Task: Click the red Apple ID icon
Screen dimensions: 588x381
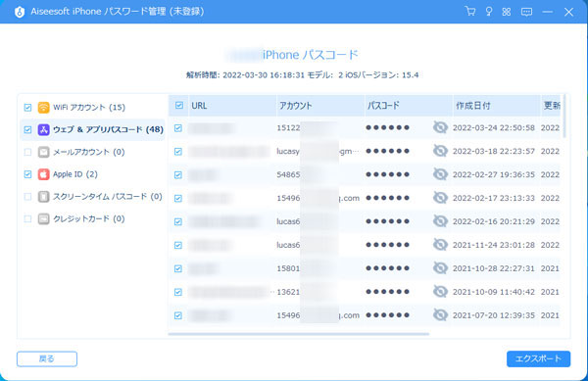Action: 43,174
